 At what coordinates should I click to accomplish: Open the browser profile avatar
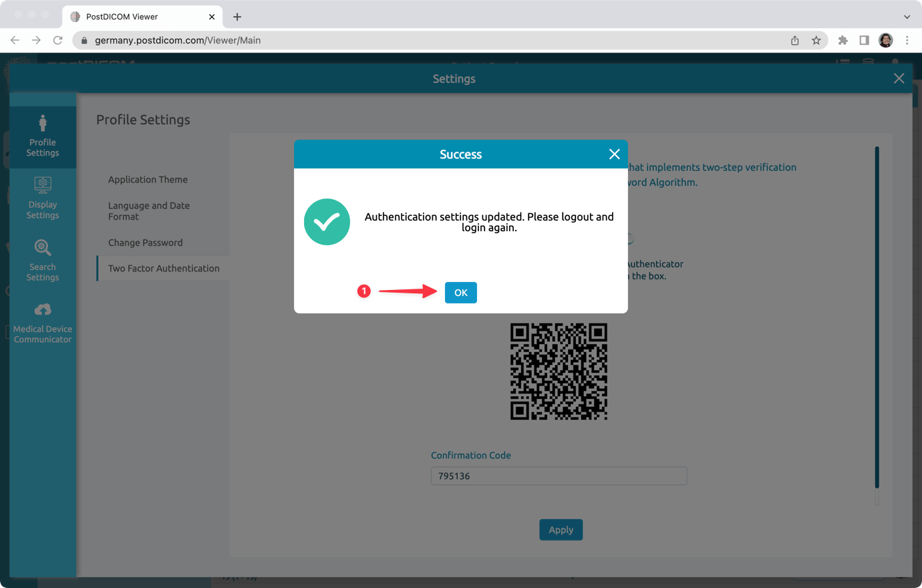point(885,40)
